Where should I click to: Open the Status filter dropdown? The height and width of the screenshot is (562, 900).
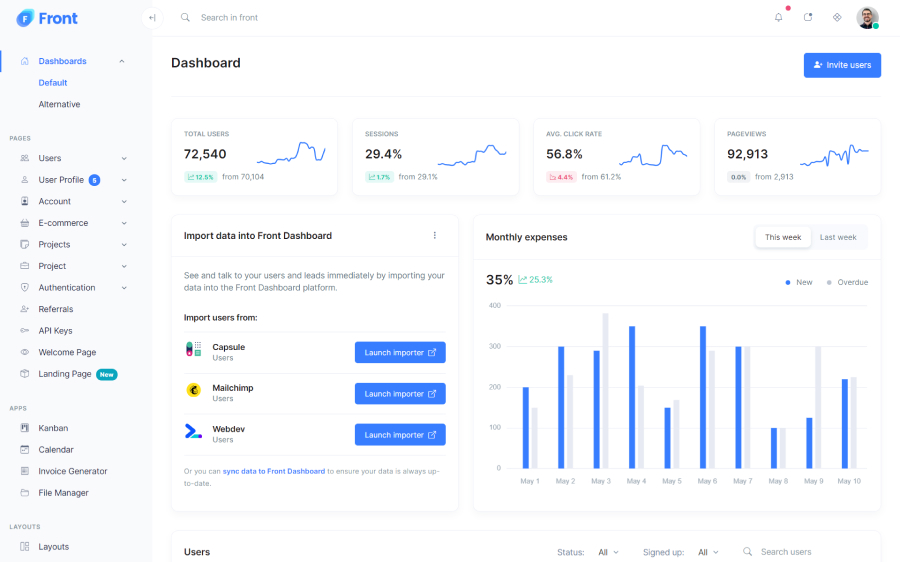point(608,552)
